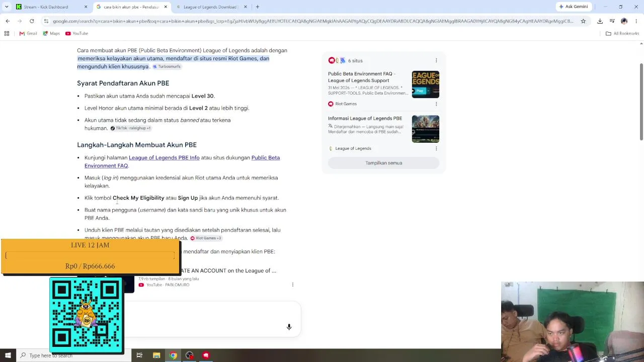Open Maps bookmark

tap(51, 34)
